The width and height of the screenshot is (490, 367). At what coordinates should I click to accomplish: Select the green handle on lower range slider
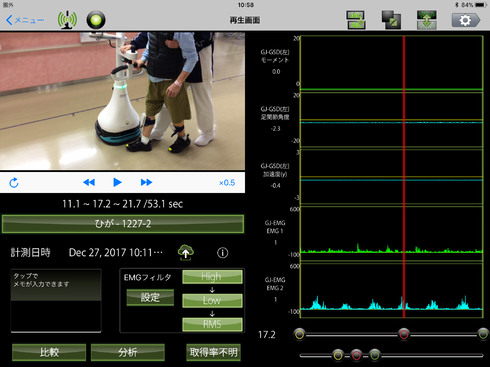click(x=374, y=355)
